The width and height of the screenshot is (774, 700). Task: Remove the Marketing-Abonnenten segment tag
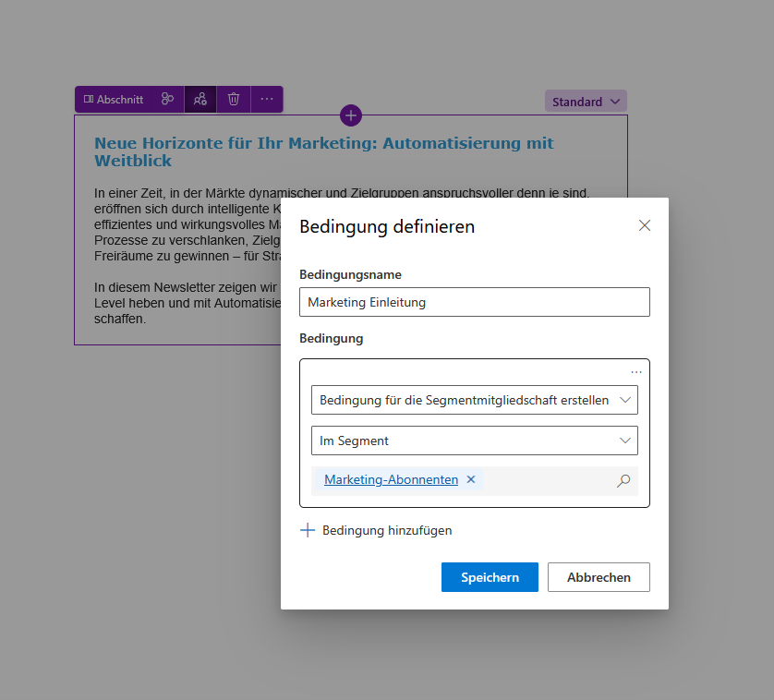tap(471, 479)
